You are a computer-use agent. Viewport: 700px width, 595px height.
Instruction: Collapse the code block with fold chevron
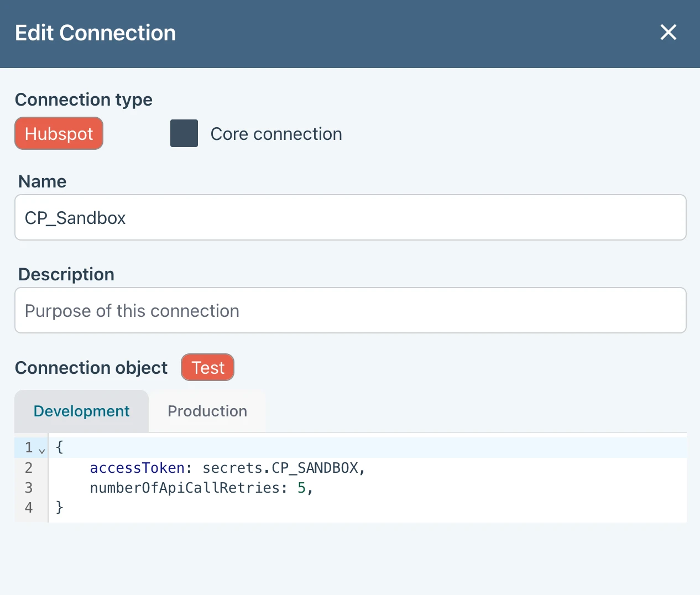click(42, 450)
